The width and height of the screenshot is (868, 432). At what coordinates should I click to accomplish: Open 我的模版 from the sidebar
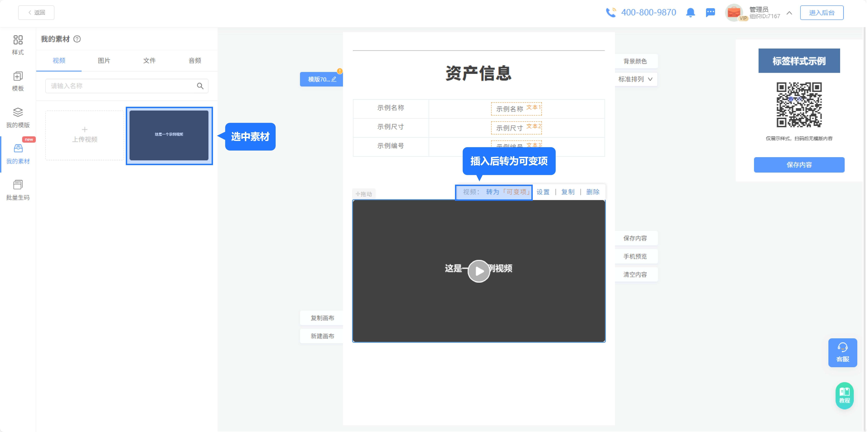(17, 118)
